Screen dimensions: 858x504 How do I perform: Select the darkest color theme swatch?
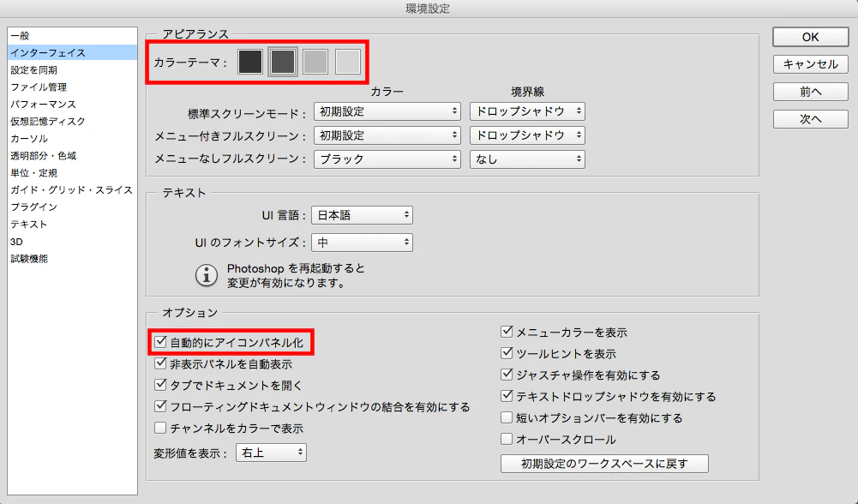click(x=250, y=62)
